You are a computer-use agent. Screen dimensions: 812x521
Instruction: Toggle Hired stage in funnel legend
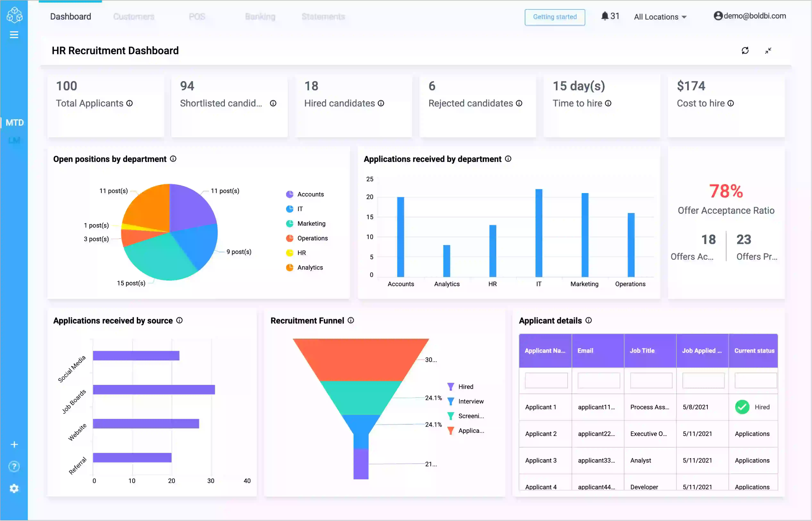pyautogui.click(x=460, y=387)
